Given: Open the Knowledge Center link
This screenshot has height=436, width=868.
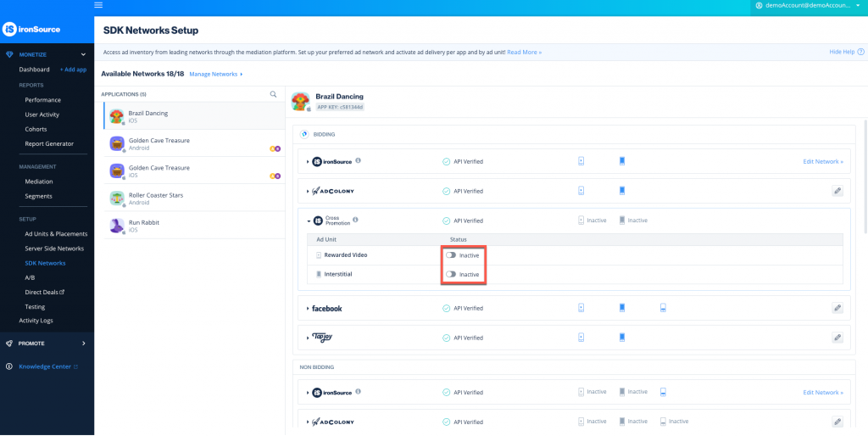Looking at the screenshot, I should click(48, 366).
